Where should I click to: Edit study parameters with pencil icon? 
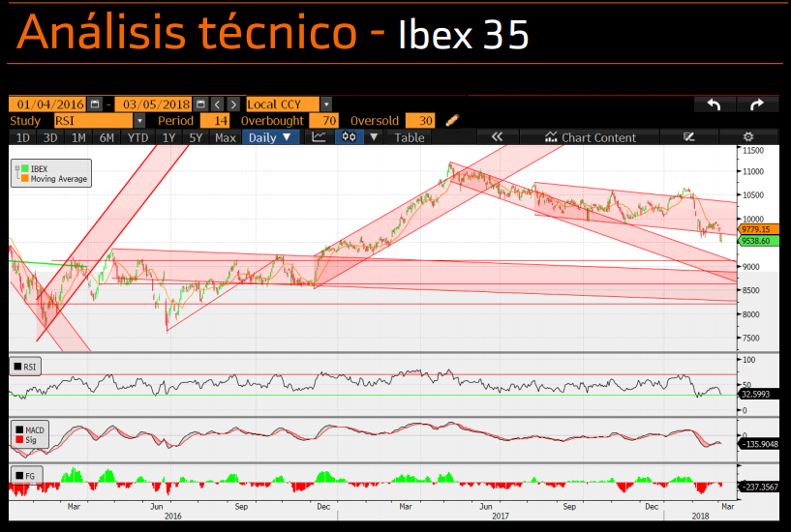(452, 120)
